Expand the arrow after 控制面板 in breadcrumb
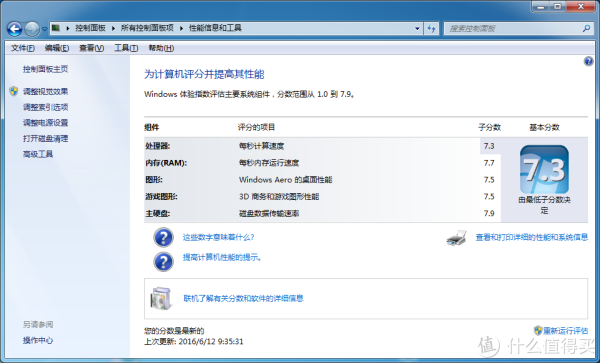600x363 pixels. tap(113, 28)
